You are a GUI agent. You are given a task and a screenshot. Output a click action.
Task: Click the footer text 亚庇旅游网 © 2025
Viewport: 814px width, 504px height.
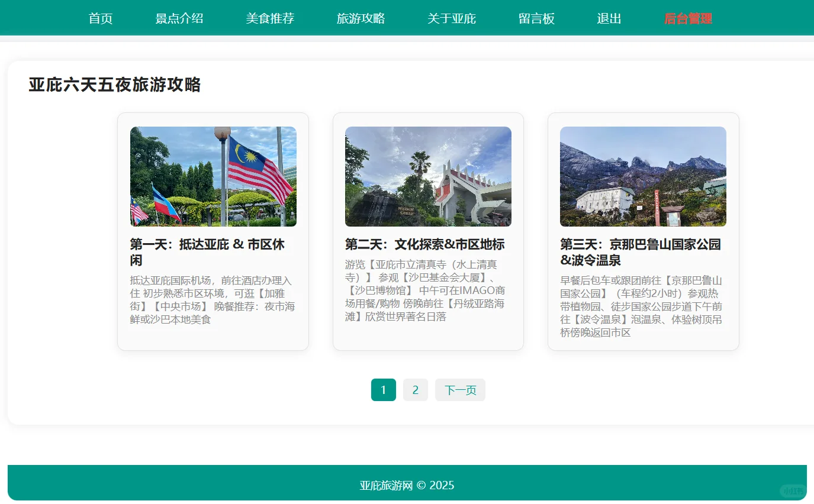407,485
